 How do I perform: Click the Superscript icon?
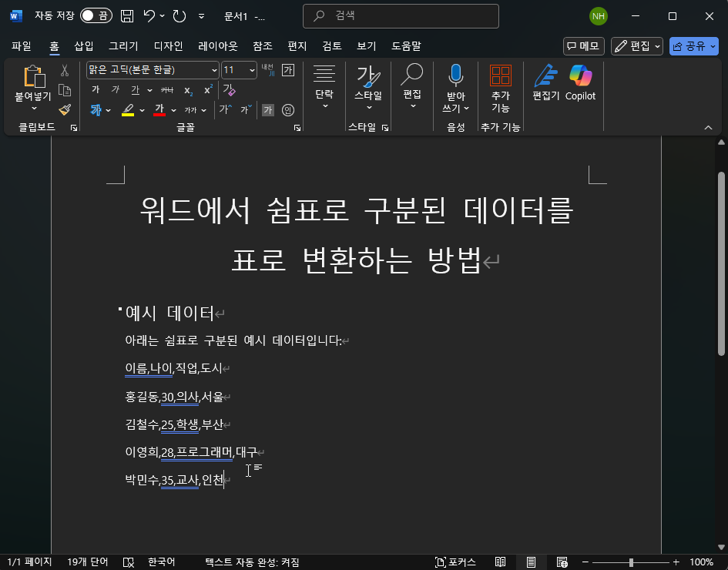coord(206,89)
